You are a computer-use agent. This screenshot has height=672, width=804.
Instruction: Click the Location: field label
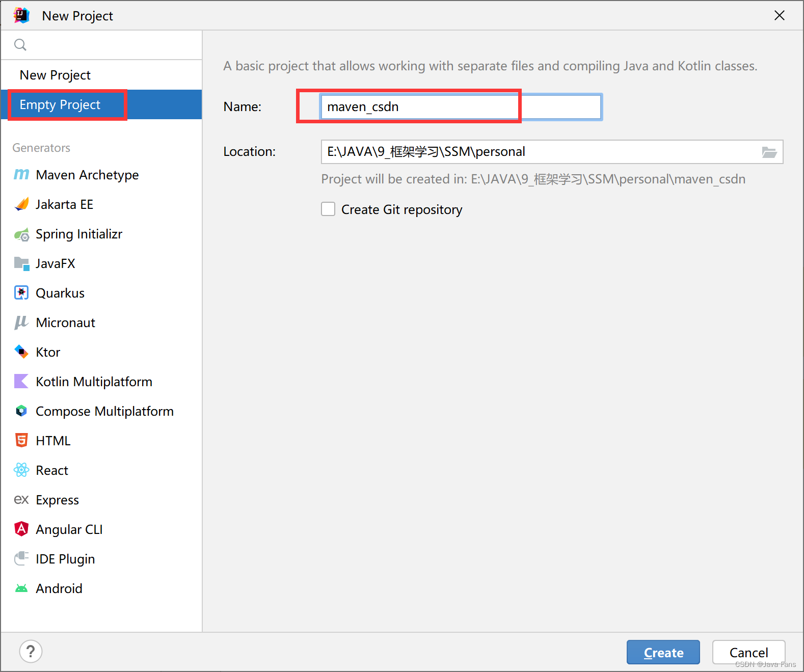coord(249,151)
